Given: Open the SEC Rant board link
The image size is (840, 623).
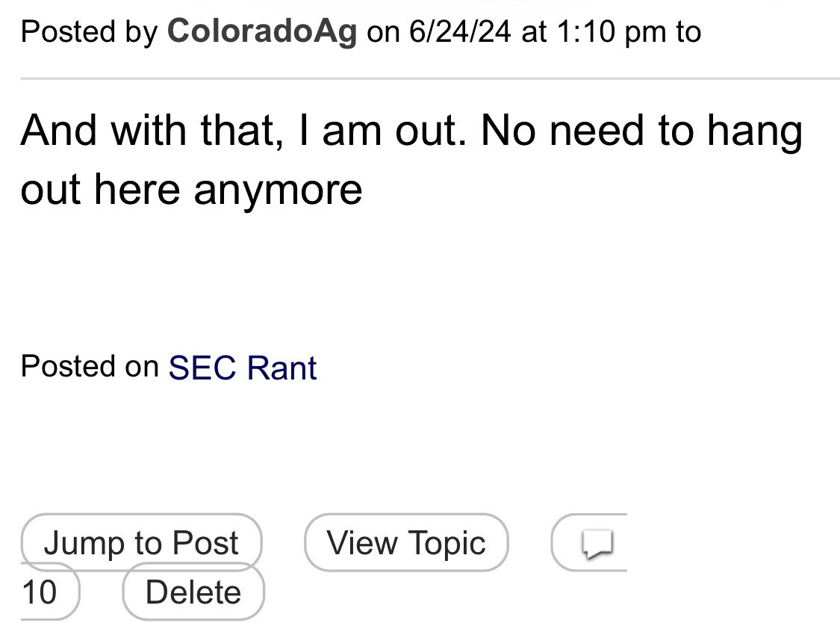Looking at the screenshot, I should tap(243, 368).
